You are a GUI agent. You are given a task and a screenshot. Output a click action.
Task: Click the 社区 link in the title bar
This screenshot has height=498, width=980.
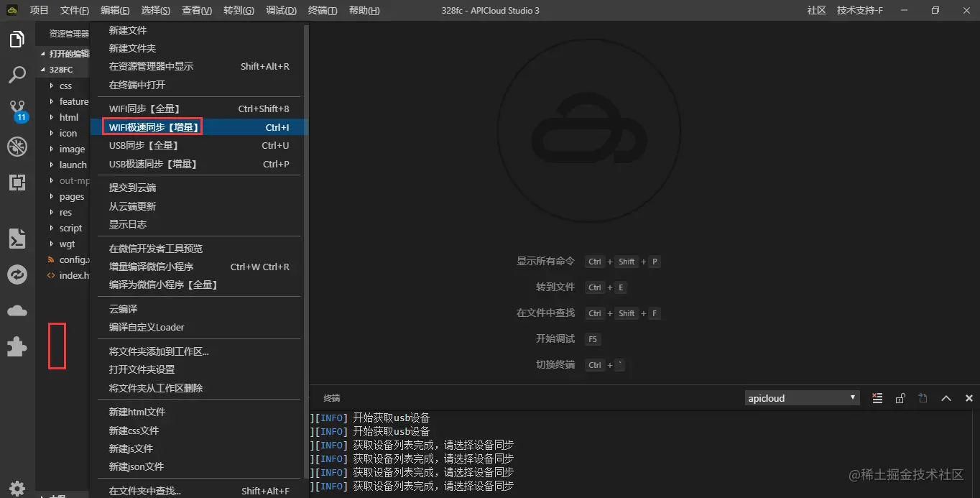tap(817, 10)
